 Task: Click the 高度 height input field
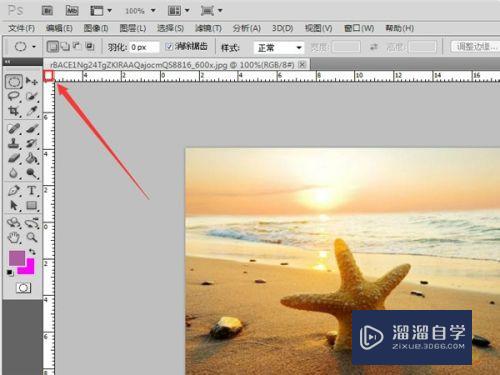423,47
